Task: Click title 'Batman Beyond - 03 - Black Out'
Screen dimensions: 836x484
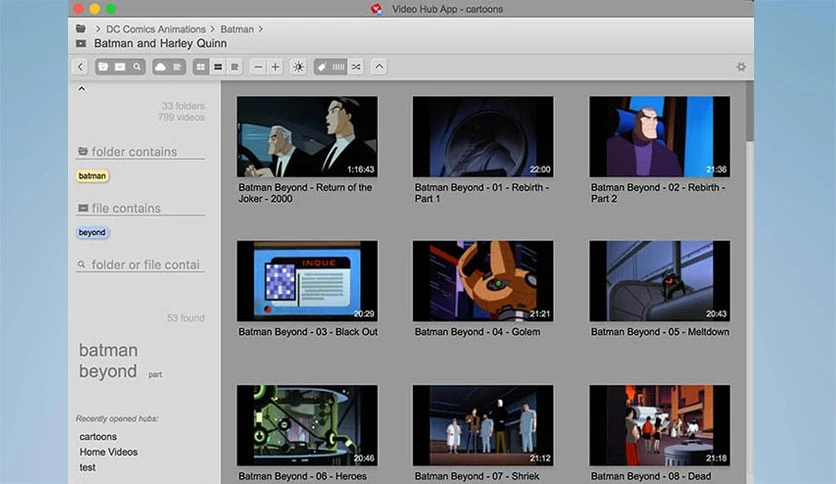Action: [x=308, y=332]
